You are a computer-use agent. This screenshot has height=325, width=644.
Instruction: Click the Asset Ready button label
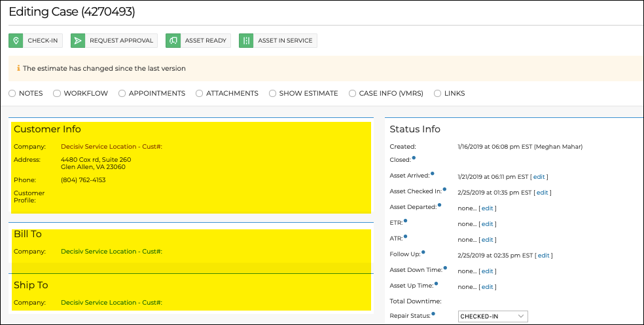206,41
